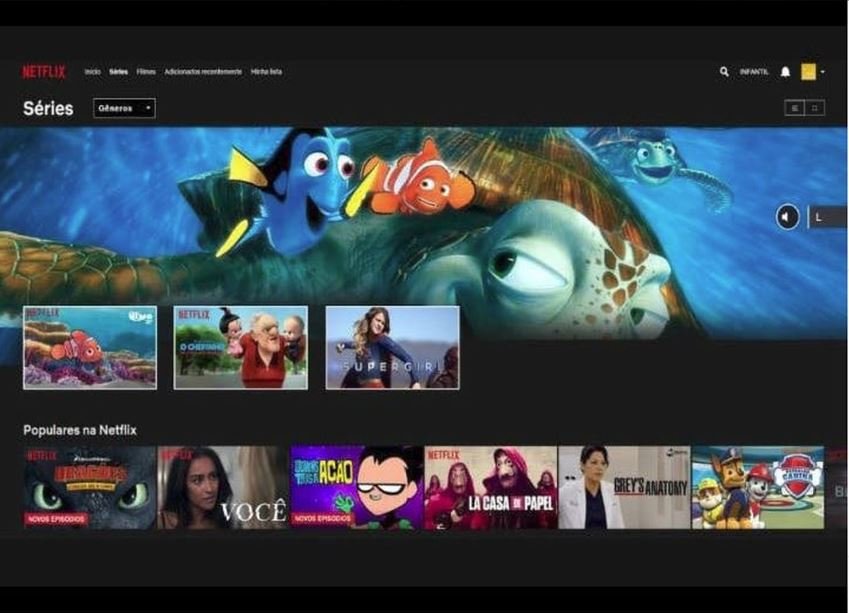The height and width of the screenshot is (613, 849).
Task: Open the notifications bell
Action: coord(785,71)
